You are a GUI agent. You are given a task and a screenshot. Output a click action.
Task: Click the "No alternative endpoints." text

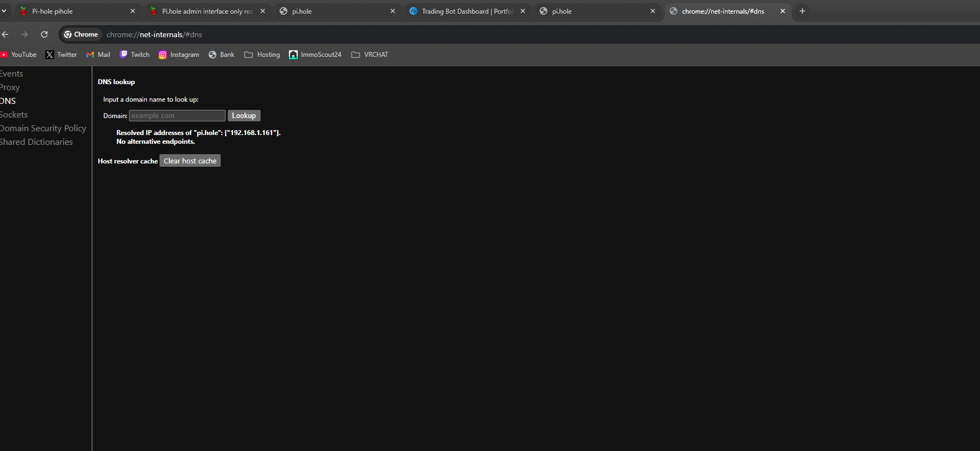point(156,142)
